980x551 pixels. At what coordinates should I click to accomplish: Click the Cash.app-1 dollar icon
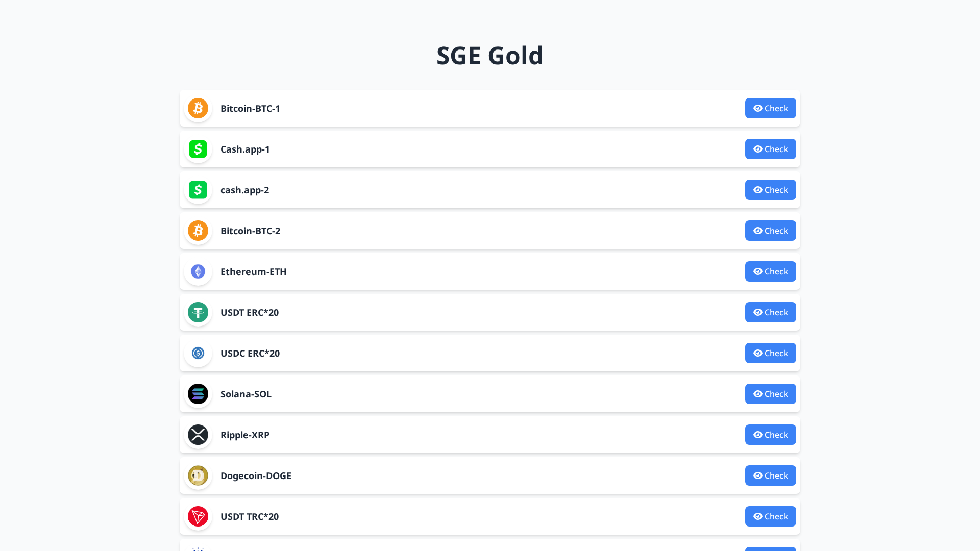point(198,149)
